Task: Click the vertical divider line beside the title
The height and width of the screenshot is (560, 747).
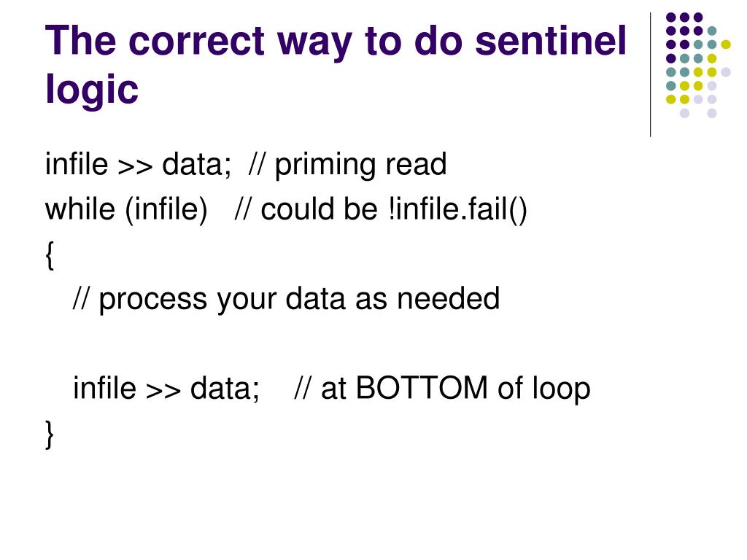Action: [650, 74]
